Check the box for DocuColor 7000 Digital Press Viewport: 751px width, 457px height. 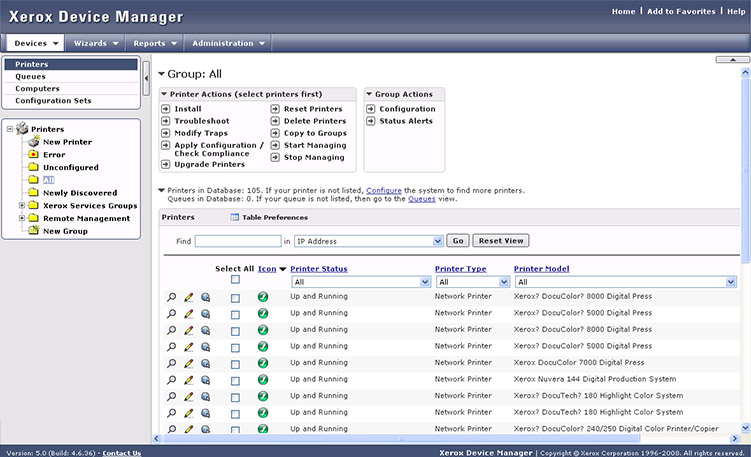(235, 365)
